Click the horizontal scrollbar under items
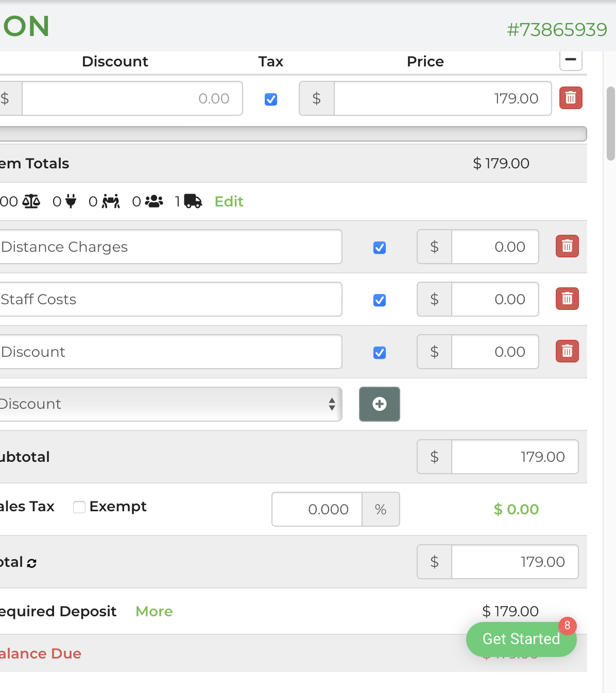This screenshot has height=693, width=616. click(x=293, y=134)
